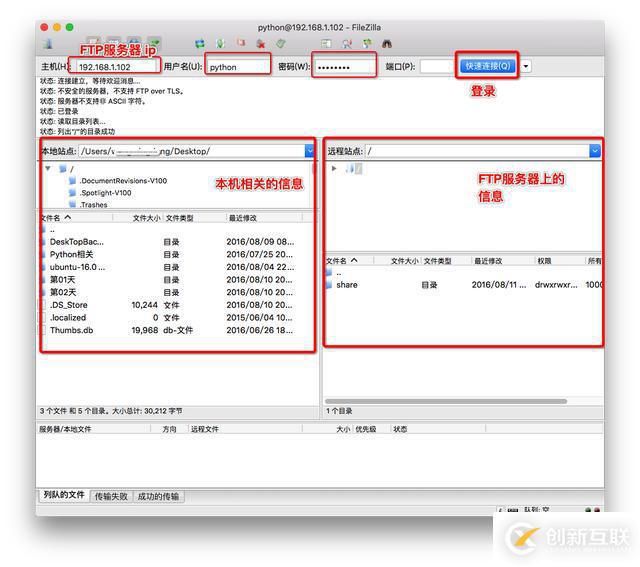The width and height of the screenshot is (640, 567).
Task: Click the 用户名 username field
Action: click(x=238, y=67)
